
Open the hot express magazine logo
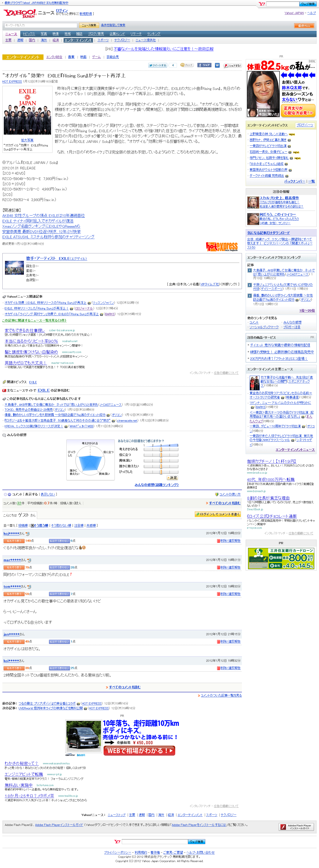(222, 247)
